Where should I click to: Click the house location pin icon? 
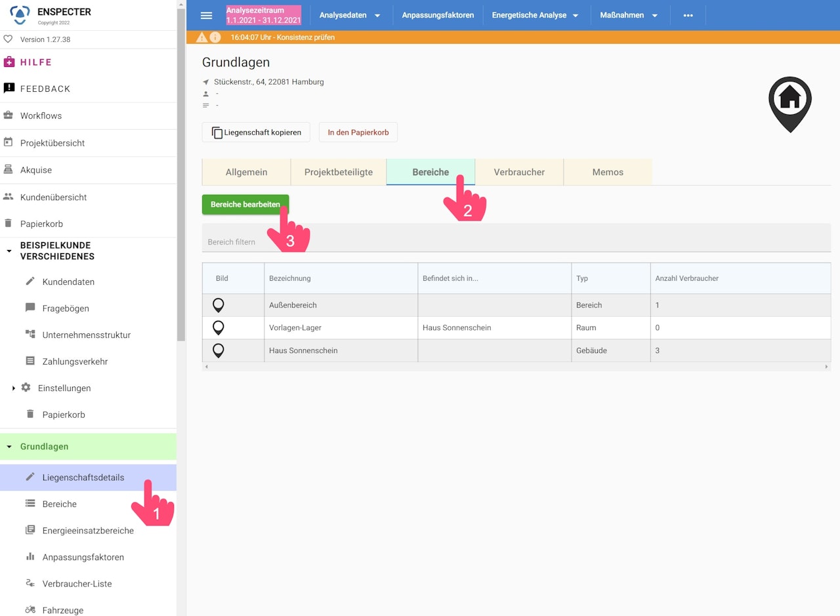click(790, 104)
